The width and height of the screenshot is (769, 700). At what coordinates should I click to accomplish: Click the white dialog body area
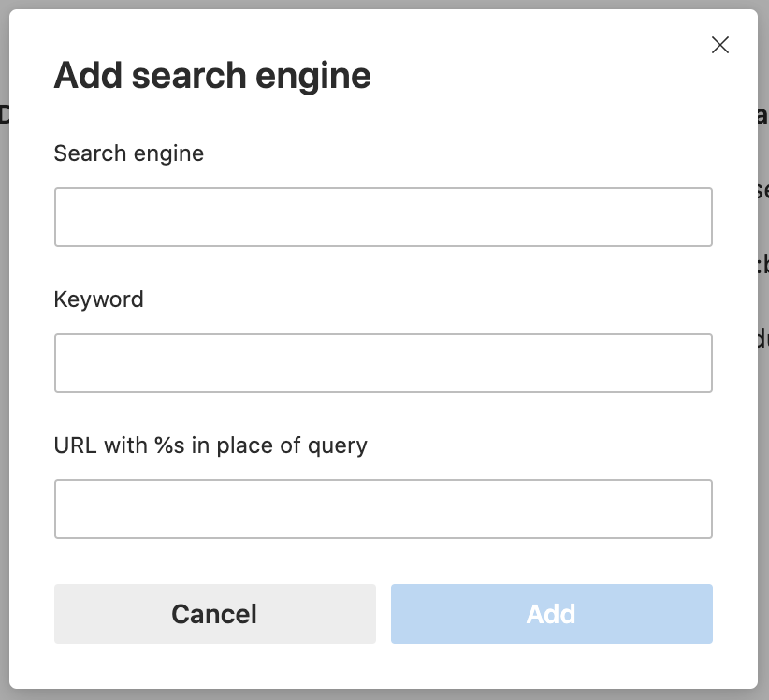coord(384,561)
